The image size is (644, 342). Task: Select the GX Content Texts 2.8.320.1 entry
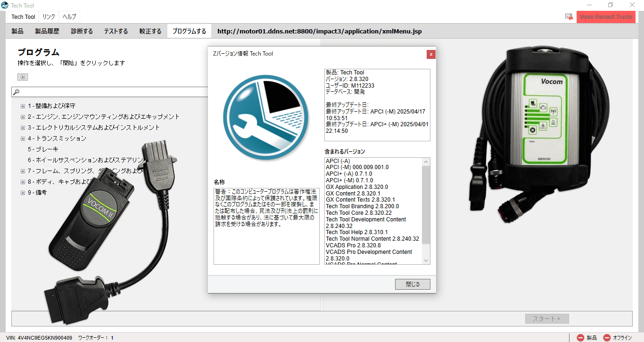point(361,200)
